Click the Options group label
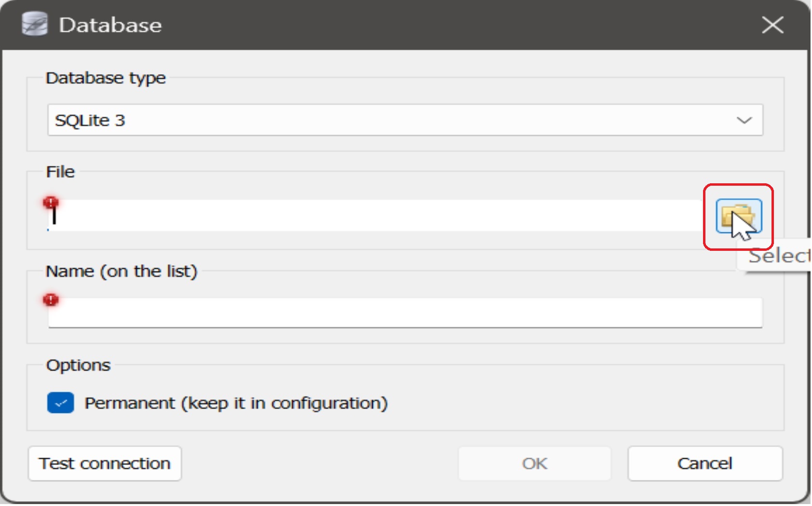Image resolution: width=812 pixels, height=506 pixels. click(x=79, y=366)
